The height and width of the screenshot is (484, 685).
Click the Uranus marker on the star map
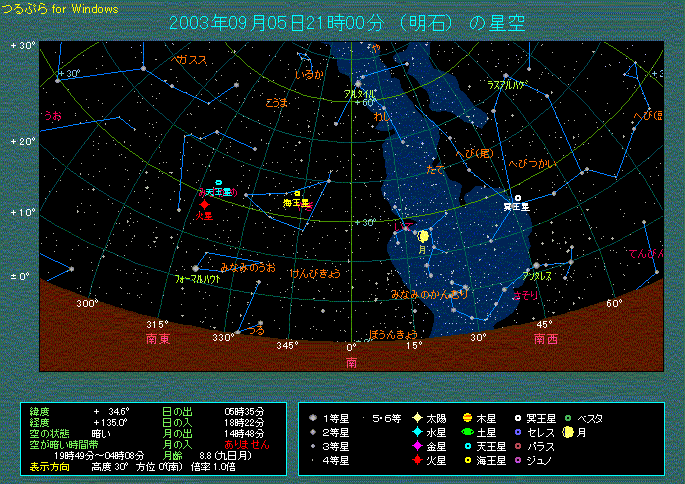[x=218, y=183]
